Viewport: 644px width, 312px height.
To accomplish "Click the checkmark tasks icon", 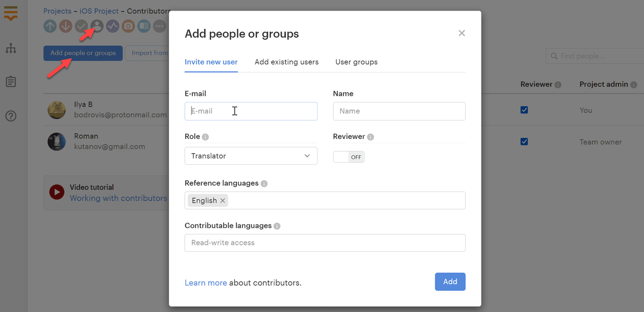I will (x=81, y=26).
